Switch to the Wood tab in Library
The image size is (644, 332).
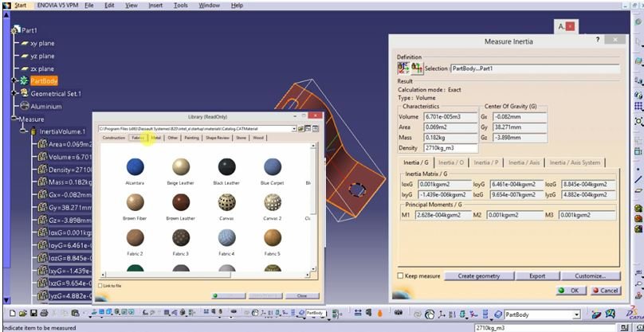coord(258,138)
